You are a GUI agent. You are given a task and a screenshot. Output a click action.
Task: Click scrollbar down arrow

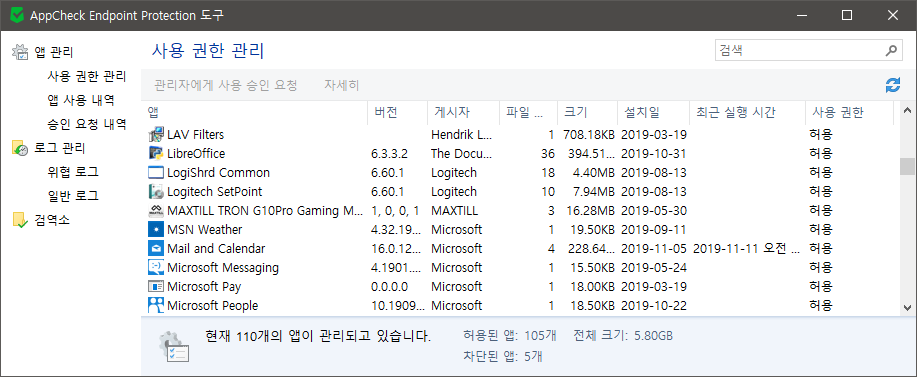pyautogui.click(x=907, y=307)
